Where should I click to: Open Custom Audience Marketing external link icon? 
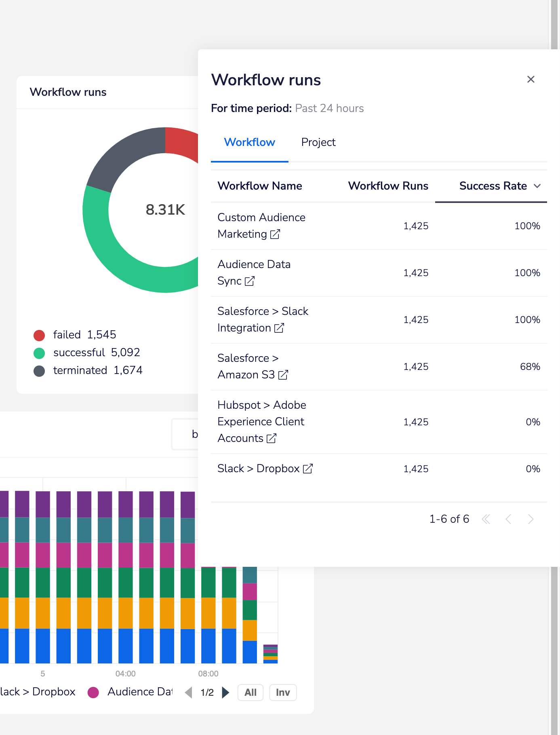point(275,234)
